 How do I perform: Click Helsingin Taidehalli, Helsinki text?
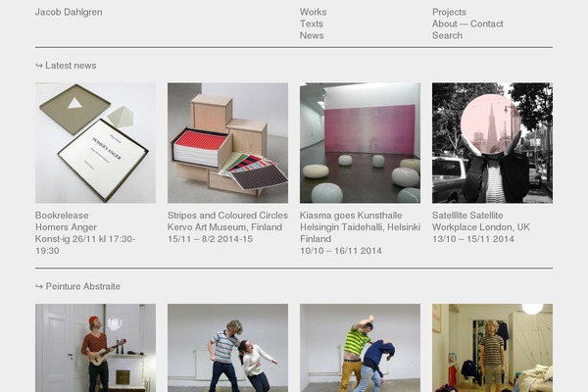pos(360,227)
